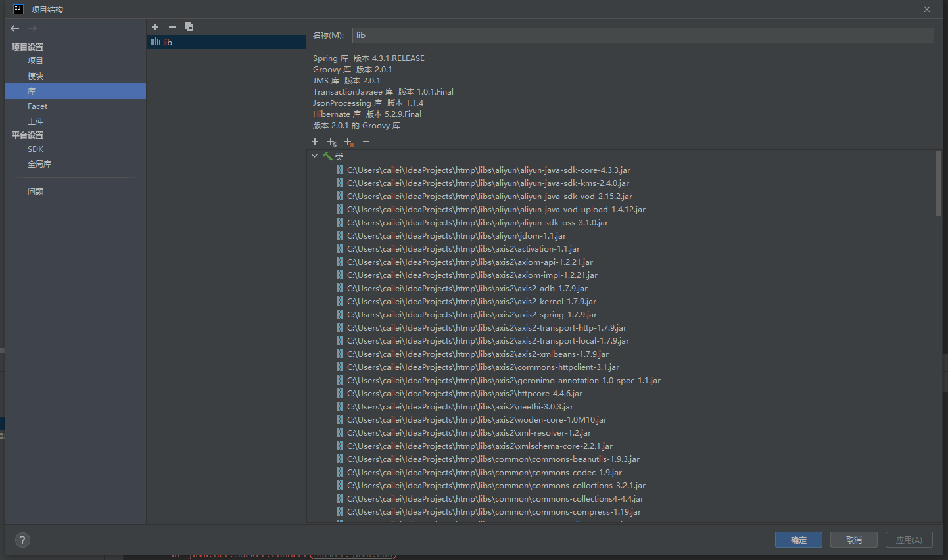
Task: Select neethi-3.0.3.jar entry
Action: point(460,406)
